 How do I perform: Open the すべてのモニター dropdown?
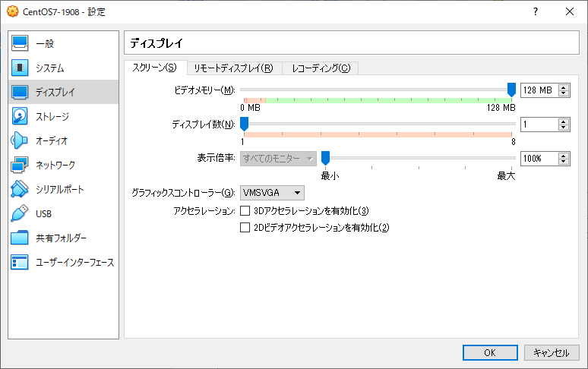[278, 159]
